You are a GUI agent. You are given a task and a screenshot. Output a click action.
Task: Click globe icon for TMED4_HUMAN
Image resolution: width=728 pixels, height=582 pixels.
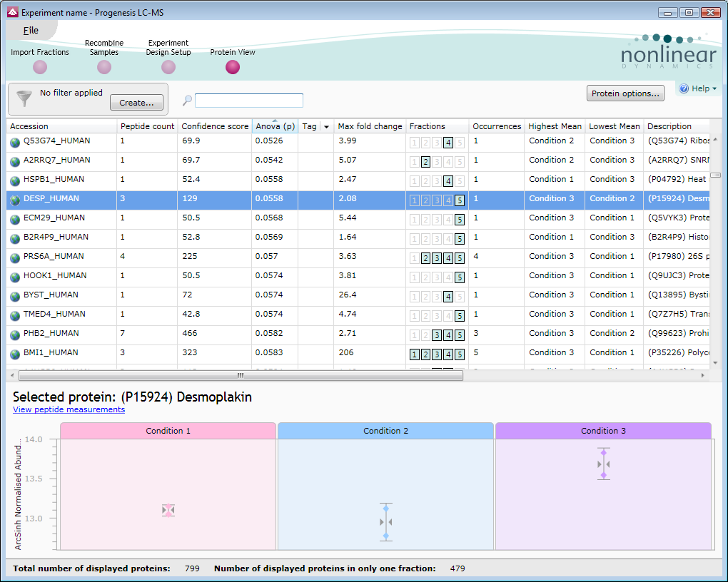pos(15,315)
